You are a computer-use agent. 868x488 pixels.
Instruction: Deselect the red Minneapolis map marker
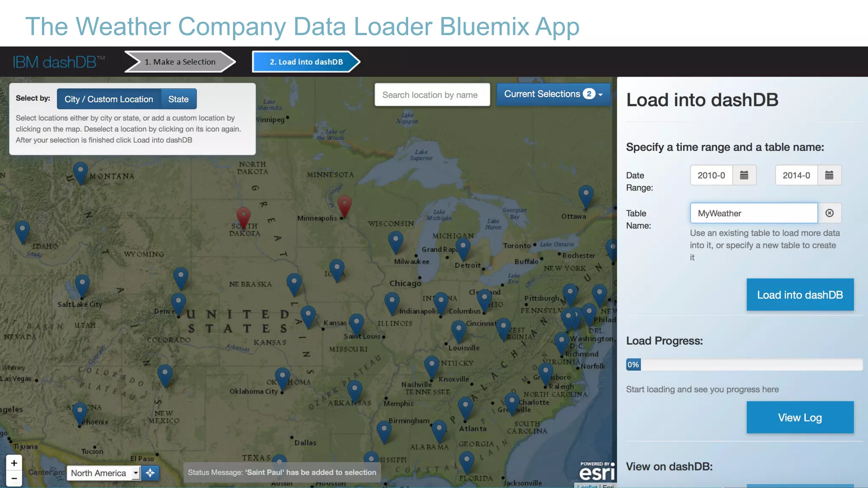coord(344,206)
